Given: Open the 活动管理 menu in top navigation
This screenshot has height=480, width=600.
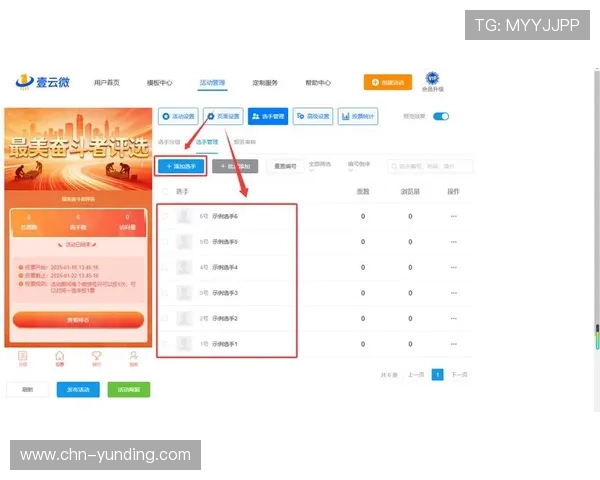Looking at the screenshot, I should pos(212,83).
